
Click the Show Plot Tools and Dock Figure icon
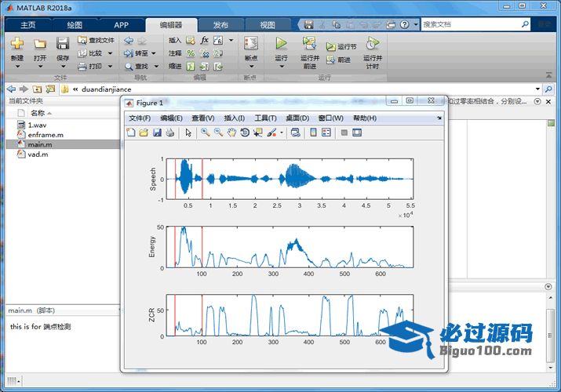tap(357, 132)
